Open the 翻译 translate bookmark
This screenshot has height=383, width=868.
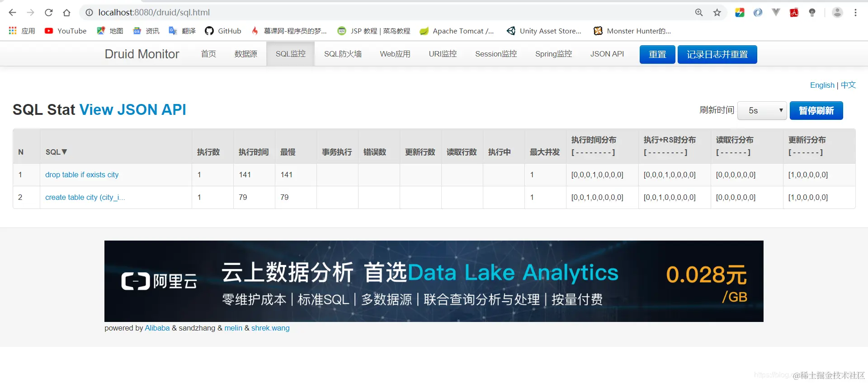click(x=182, y=31)
